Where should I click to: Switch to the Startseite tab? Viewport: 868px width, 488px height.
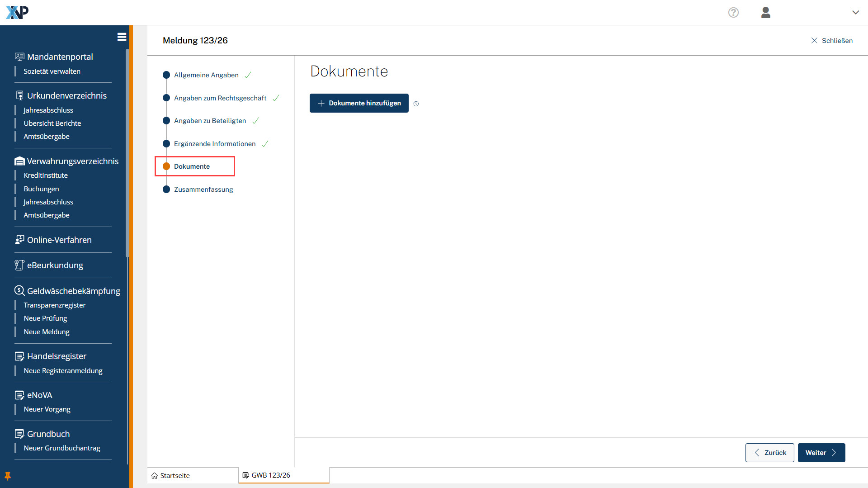click(x=175, y=476)
